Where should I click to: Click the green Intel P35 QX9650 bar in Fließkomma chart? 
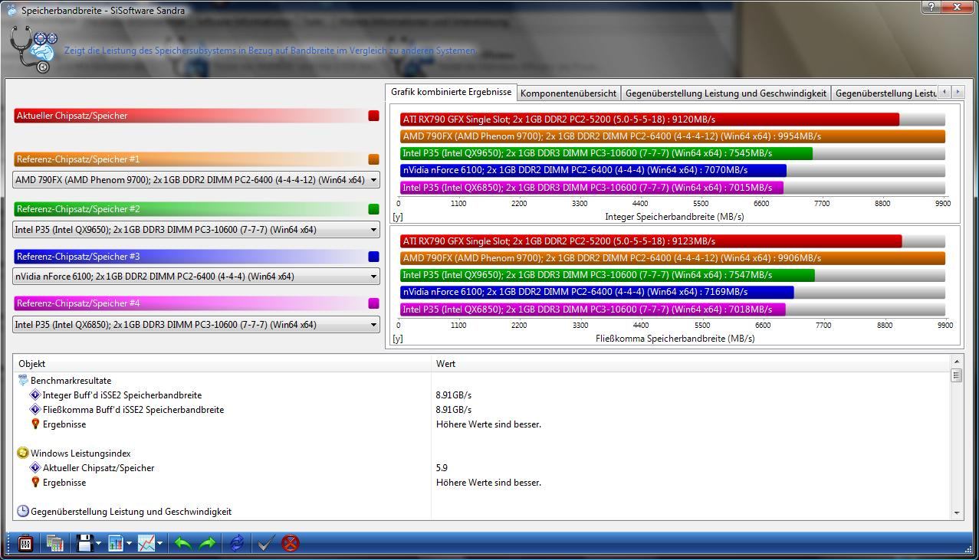607,275
